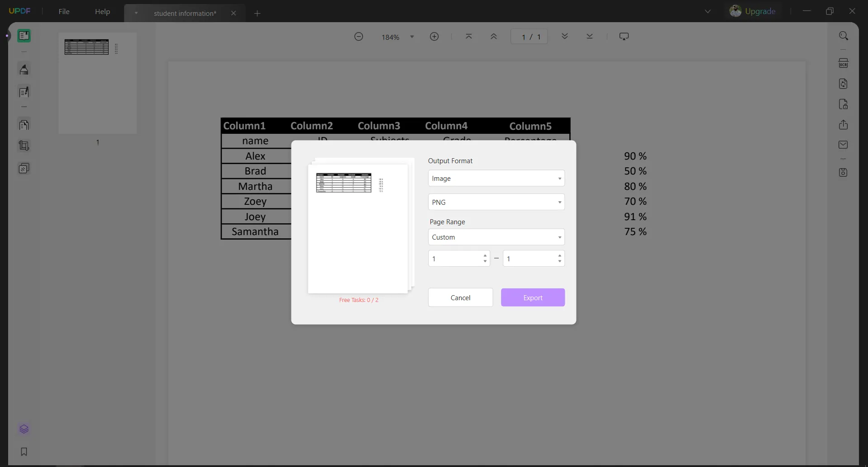The image size is (868, 467).
Task: Save the document
Action: (844, 172)
